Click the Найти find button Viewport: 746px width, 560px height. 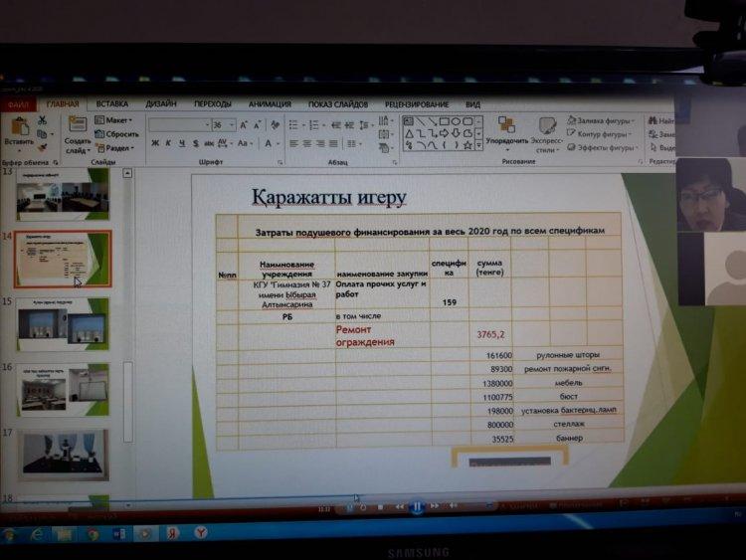tap(661, 120)
